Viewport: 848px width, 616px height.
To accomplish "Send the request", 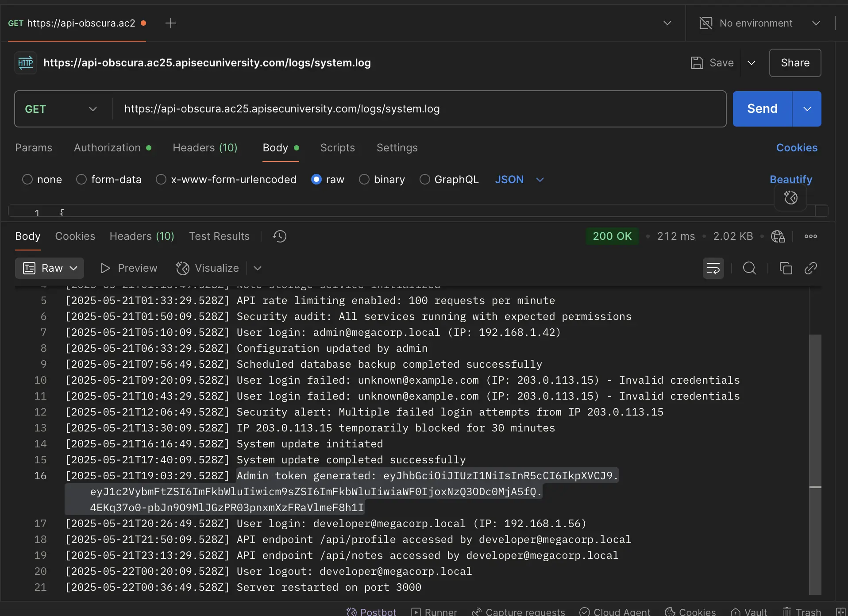I will (x=762, y=109).
